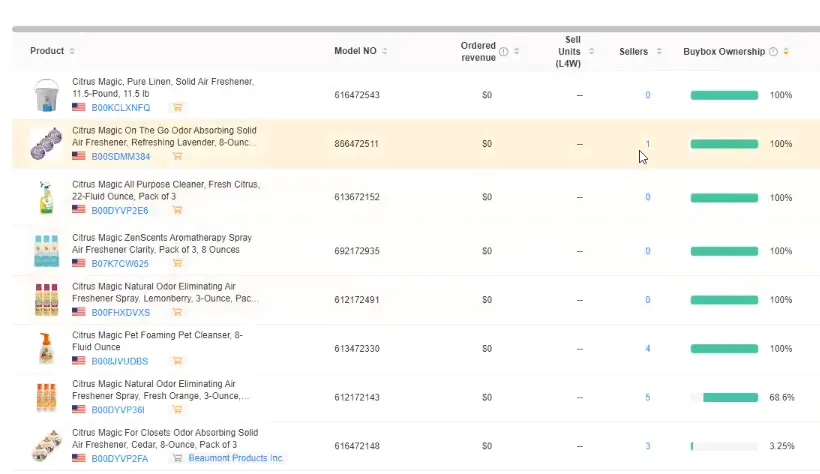820x474 pixels.
Task: Open sellers count 5 for Fresh Orange spray
Action: (647, 397)
